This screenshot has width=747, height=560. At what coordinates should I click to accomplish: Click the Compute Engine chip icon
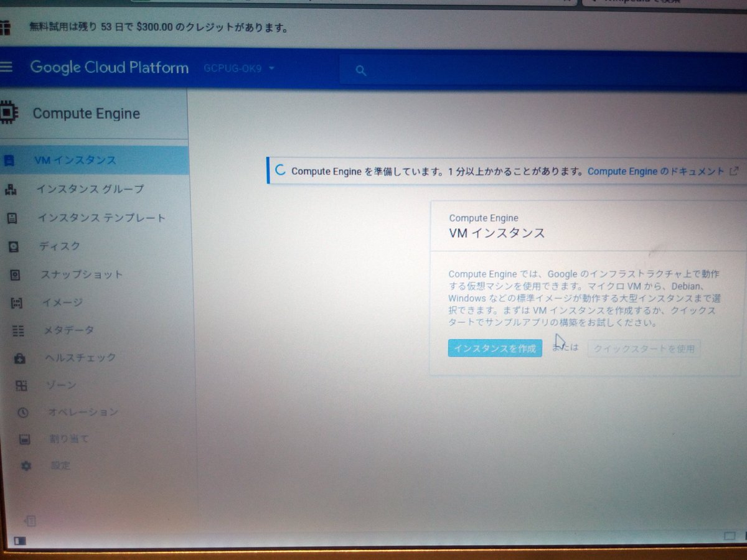pos(7,113)
